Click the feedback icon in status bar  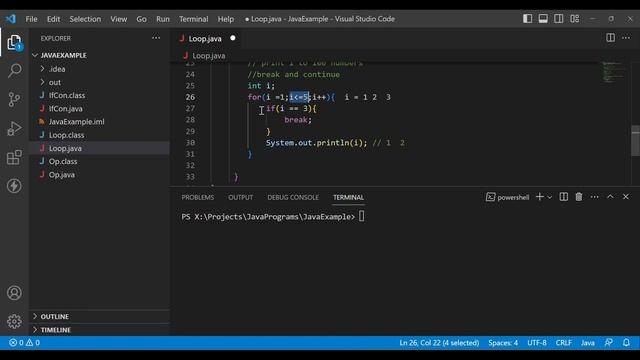pos(609,343)
